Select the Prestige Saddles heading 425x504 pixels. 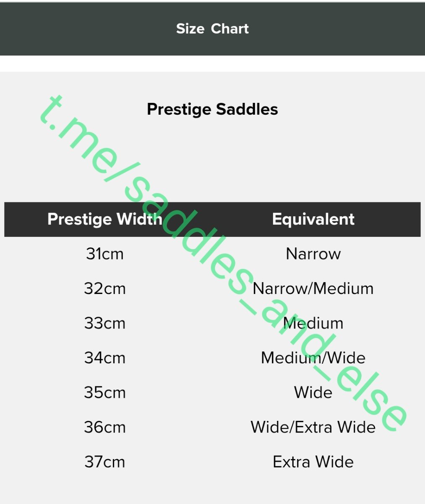tap(212, 109)
